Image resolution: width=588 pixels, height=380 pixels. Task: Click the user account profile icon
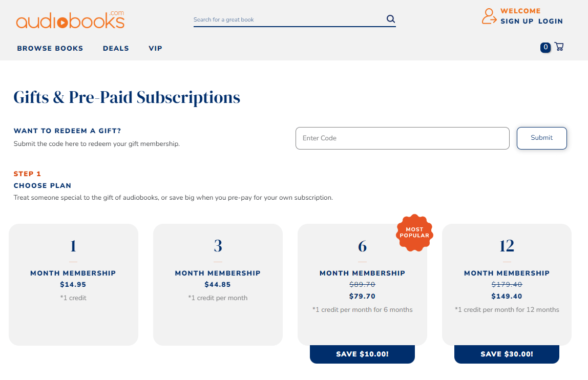489,16
